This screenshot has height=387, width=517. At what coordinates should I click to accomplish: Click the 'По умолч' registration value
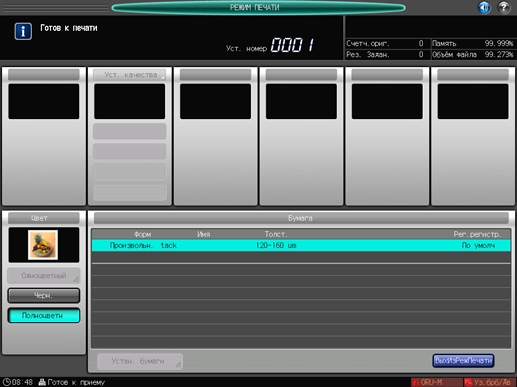point(478,245)
